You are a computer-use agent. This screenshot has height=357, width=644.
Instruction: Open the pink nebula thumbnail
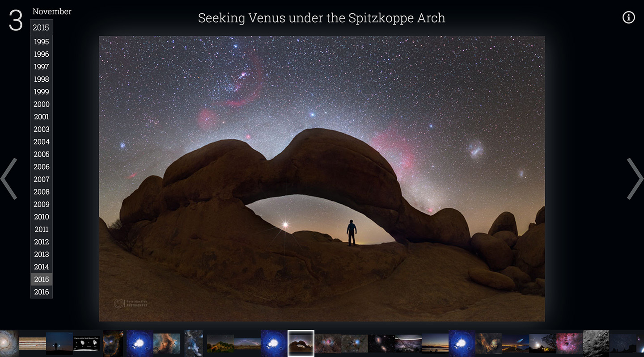[569, 343]
